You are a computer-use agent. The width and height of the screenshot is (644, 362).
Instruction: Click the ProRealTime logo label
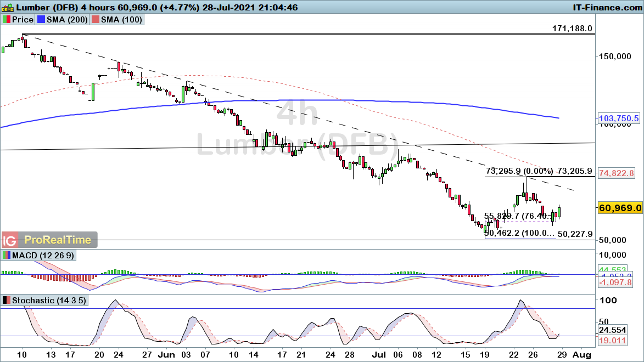pos(58,240)
